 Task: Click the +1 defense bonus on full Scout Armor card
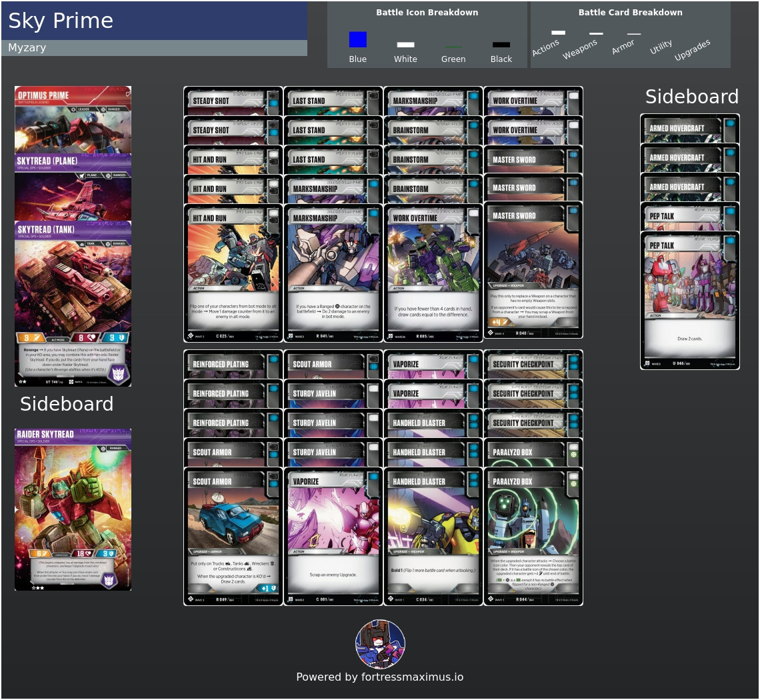click(x=269, y=588)
